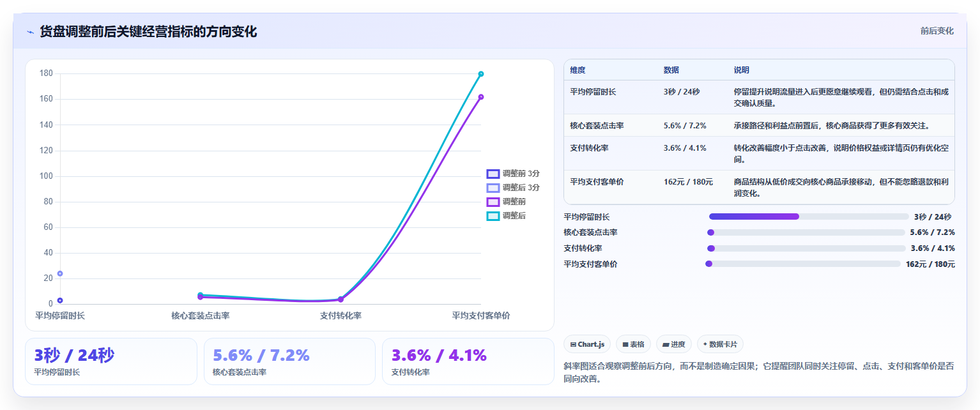Click the 支付转化率 x-axis label
Viewport: 980px width, 410px height.
pos(341,315)
